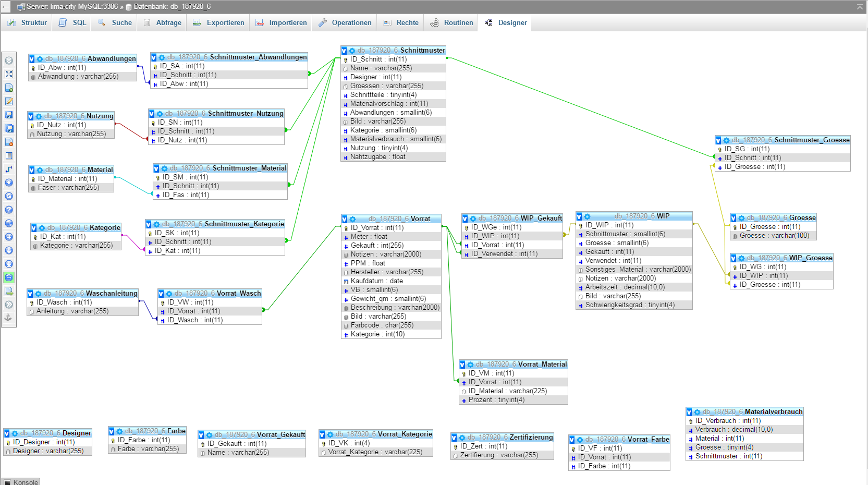Viewport: 868px width, 485px height.
Task: Click gear icon on Schnittmuster table header
Action: tap(352, 51)
